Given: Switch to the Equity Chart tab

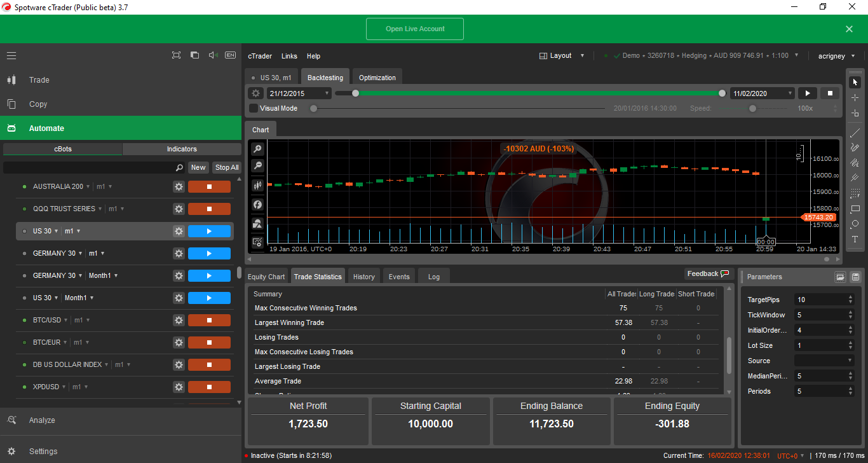Looking at the screenshot, I should click(x=266, y=277).
